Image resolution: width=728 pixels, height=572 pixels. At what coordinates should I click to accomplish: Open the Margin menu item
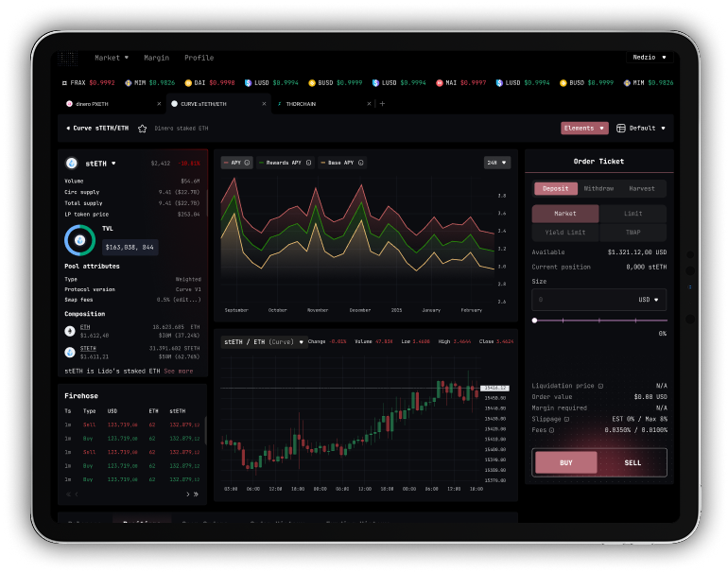click(x=156, y=58)
